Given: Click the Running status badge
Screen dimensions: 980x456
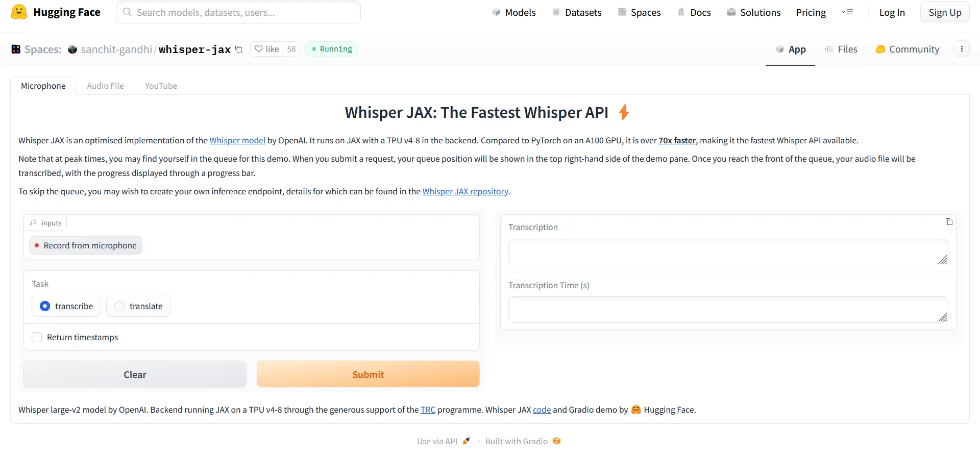Looking at the screenshot, I should pos(332,49).
